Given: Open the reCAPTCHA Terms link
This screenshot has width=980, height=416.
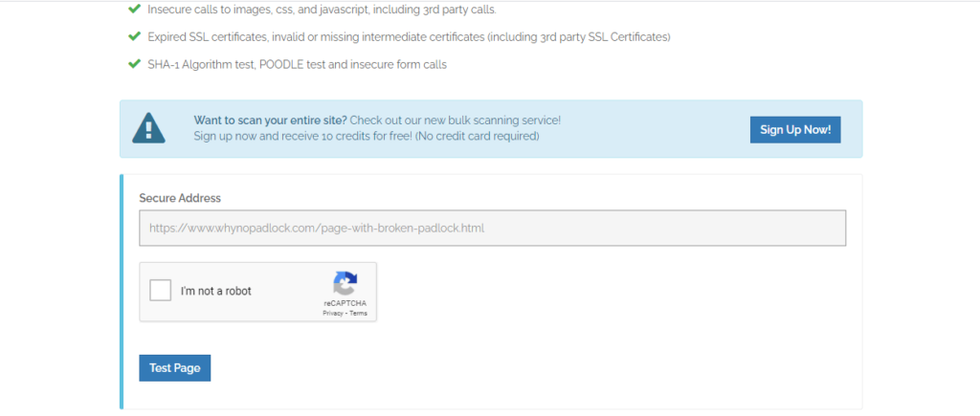Looking at the screenshot, I should pyautogui.click(x=358, y=314).
